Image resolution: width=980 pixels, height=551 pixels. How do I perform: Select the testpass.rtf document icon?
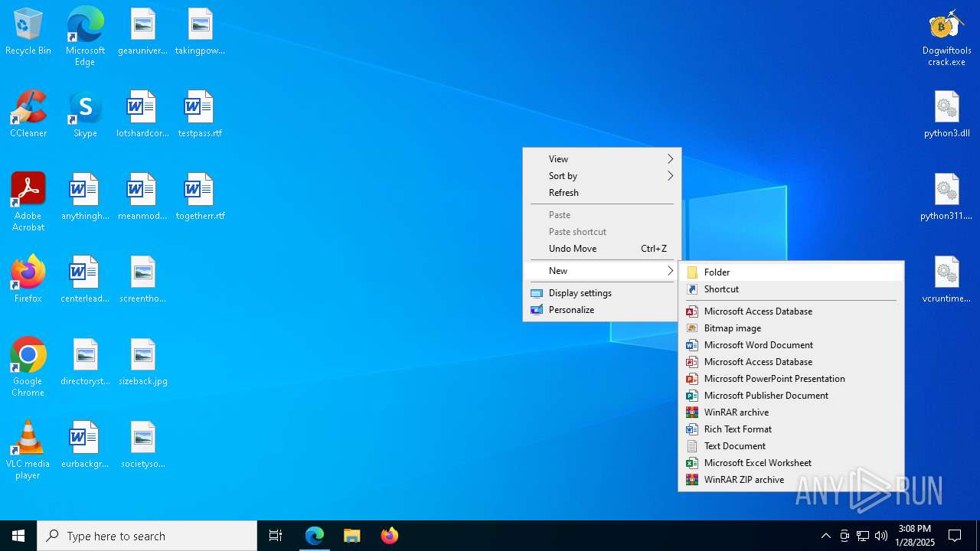[x=200, y=115]
